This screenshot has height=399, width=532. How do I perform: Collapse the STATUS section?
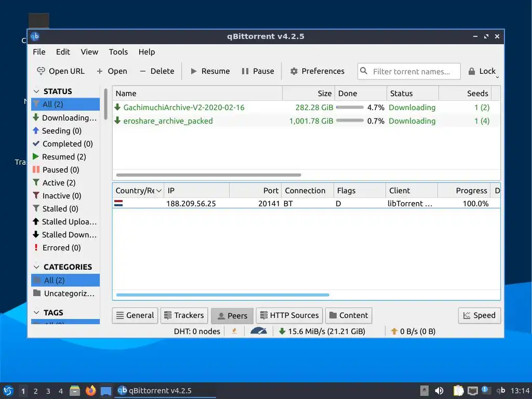36,91
